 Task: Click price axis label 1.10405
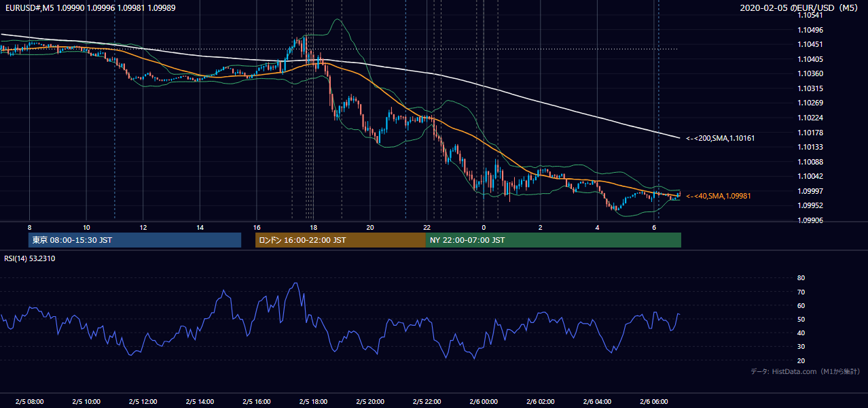810,59
